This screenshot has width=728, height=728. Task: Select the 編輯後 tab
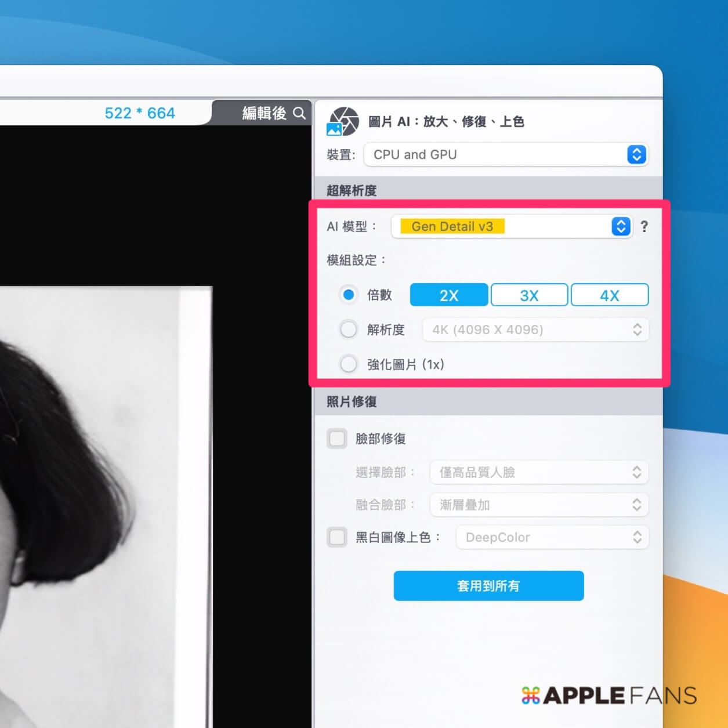(x=264, y=113)
